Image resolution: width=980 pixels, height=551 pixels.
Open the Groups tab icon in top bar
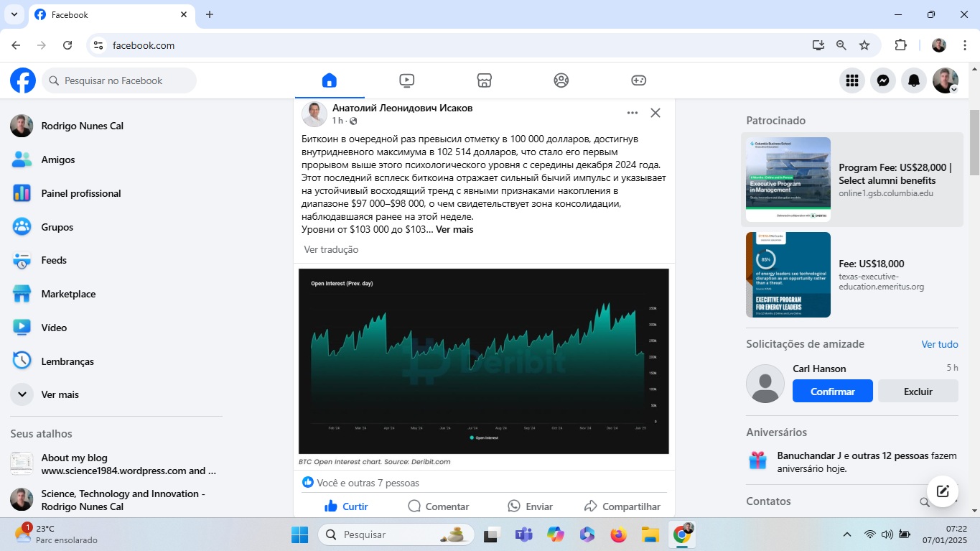pyautogui.click(x=561, y=80)
